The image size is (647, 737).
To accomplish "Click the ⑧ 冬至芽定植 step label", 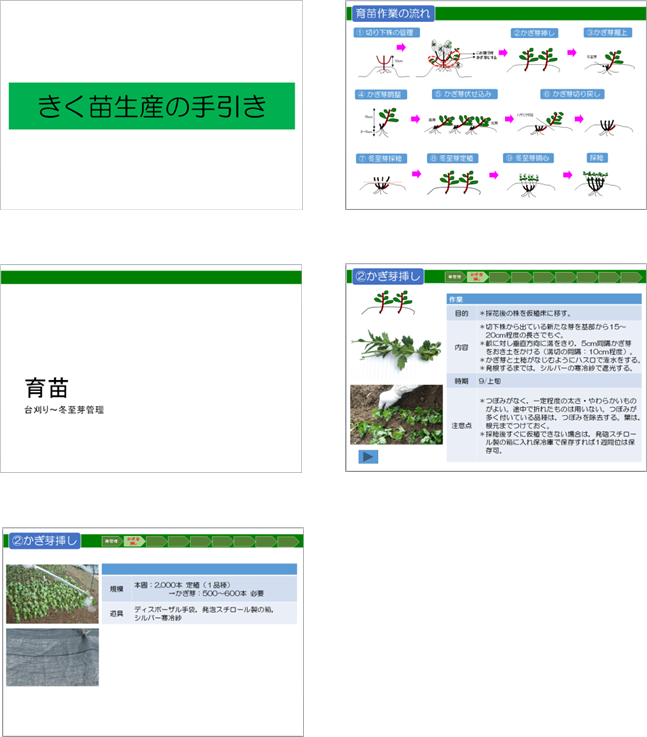I will pyautogui.click(x=452, y=158).
